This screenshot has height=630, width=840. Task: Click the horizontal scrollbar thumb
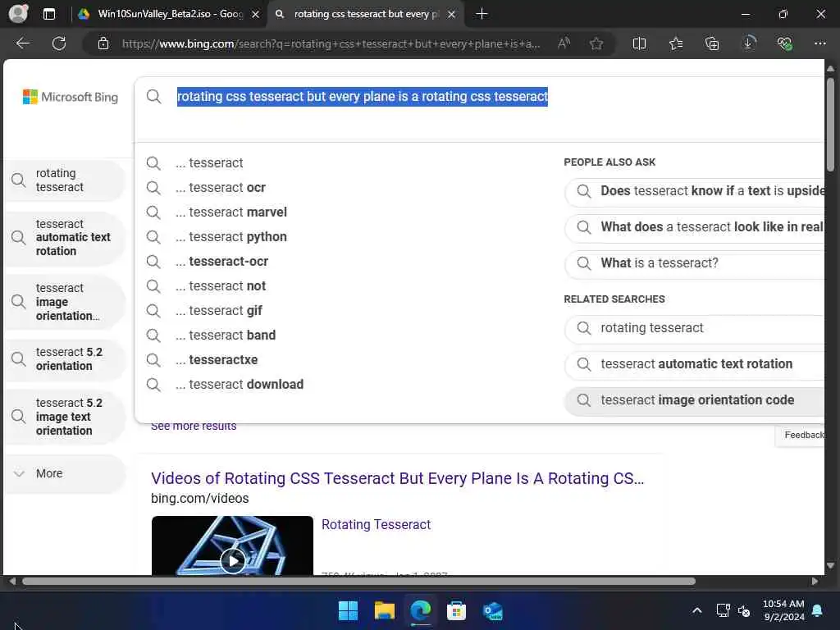[358, 582]
